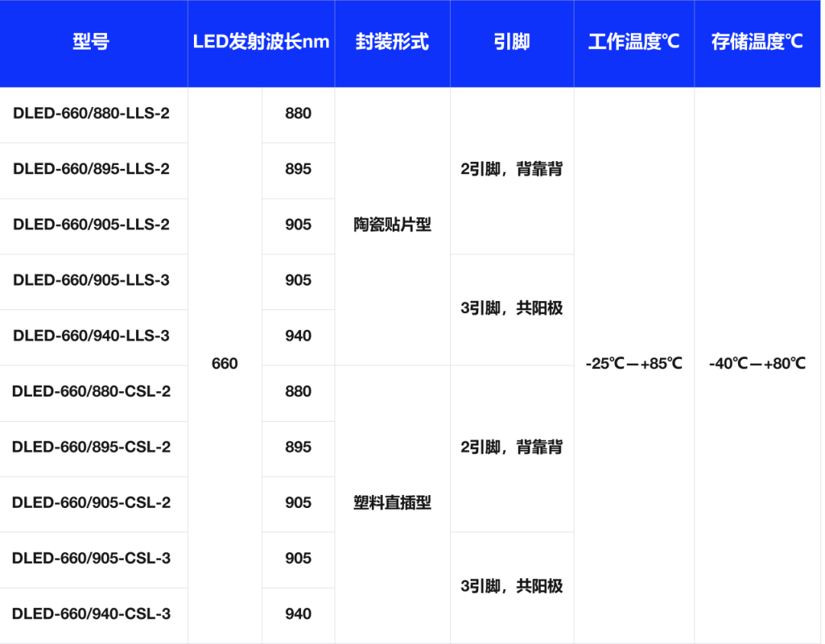Click the 塑料直插型 packaging cell
This screenshot has width=825, height=644.
click(392, 503)
